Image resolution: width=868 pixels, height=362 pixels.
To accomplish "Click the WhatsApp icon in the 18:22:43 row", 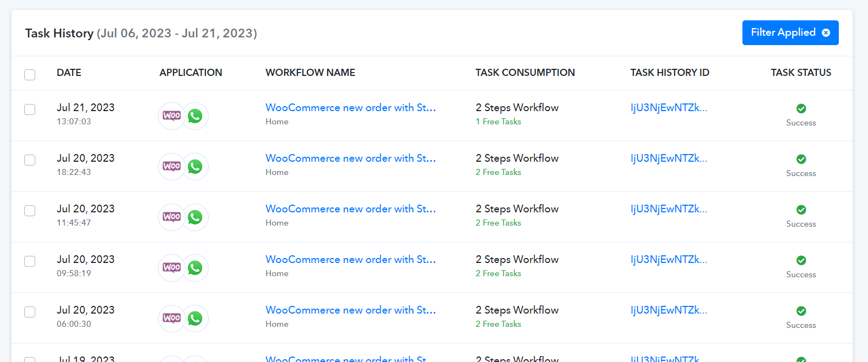I will (x=195, y=167).
